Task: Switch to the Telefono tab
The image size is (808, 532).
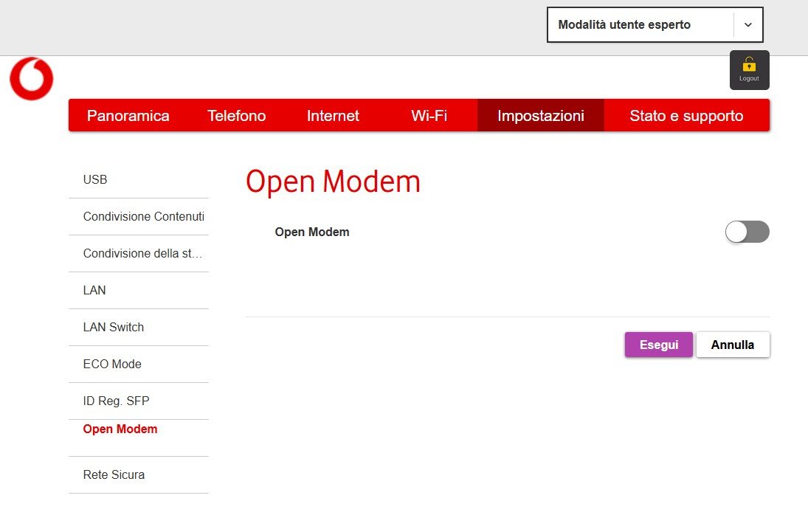Action: point(237,115)
